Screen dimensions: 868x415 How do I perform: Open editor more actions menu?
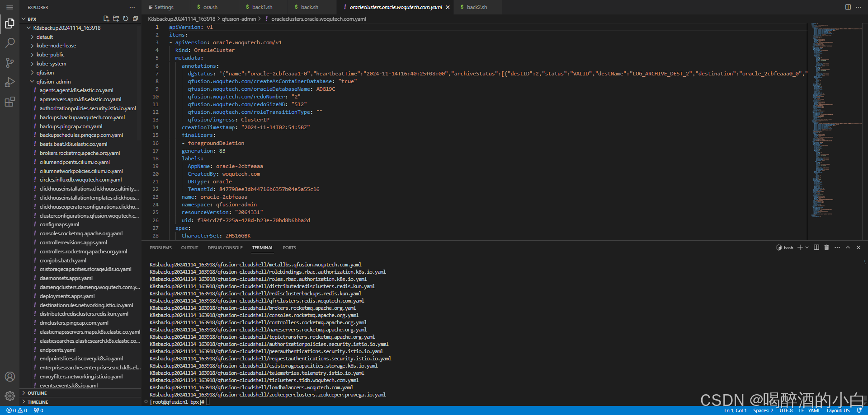pyautogui.click(x=859, y=7)
